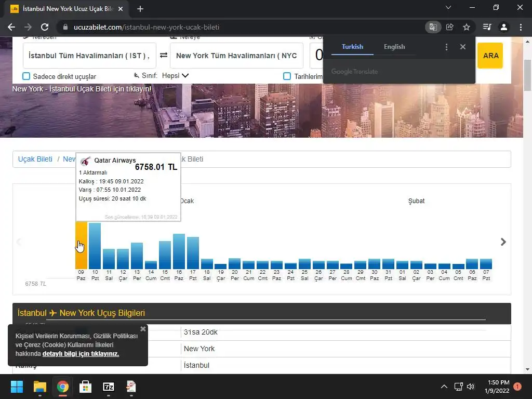Open Uçak Bileti breadcrumb link
This screenshot has width=532, height=399.
pos(35,159)
